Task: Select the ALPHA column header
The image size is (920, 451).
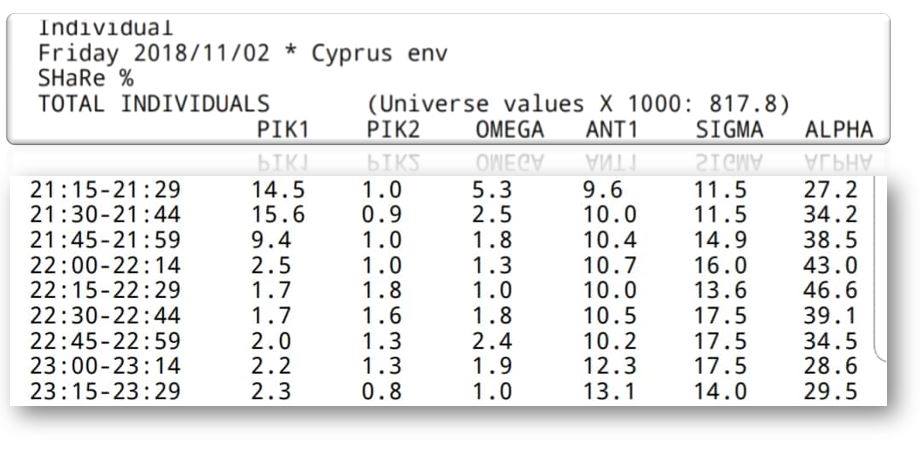Action: [839, 130]
